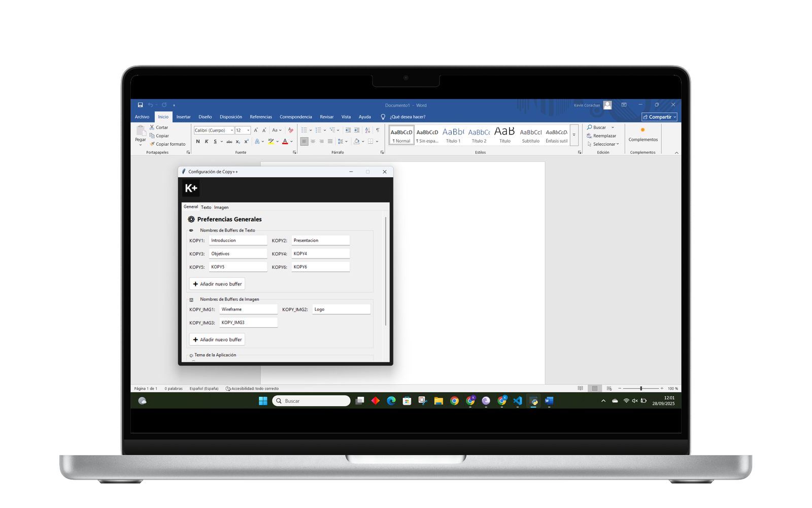812x508 pixels.
Task: Click the Cortar scissors icon
Action: tap(152, 128)
